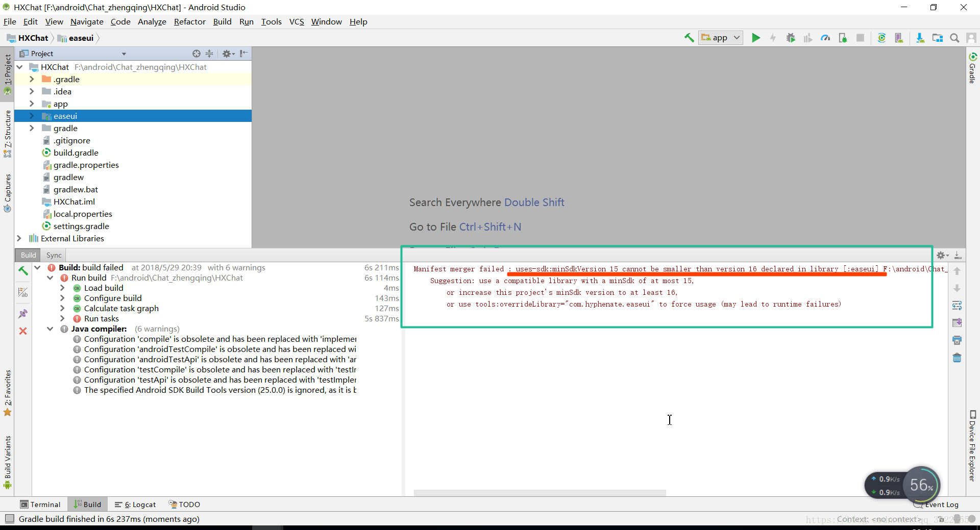980x530 pixels.
Task: Click Apply Changes lightning icon
Action: pos(773,38)
